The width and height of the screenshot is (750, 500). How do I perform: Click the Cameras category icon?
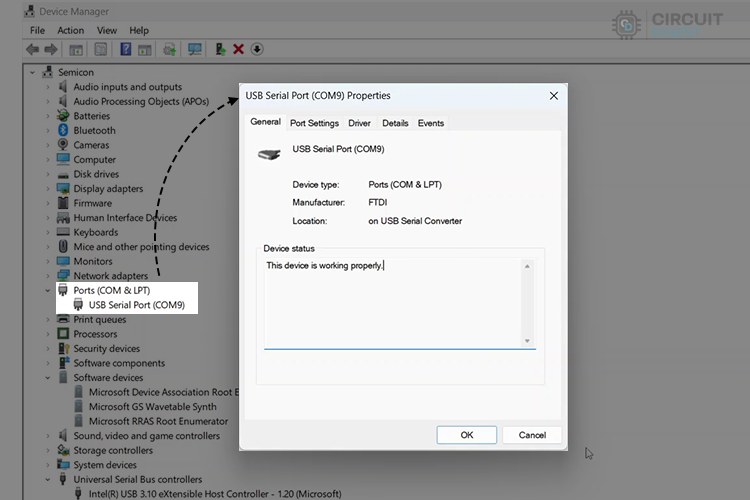63,144
